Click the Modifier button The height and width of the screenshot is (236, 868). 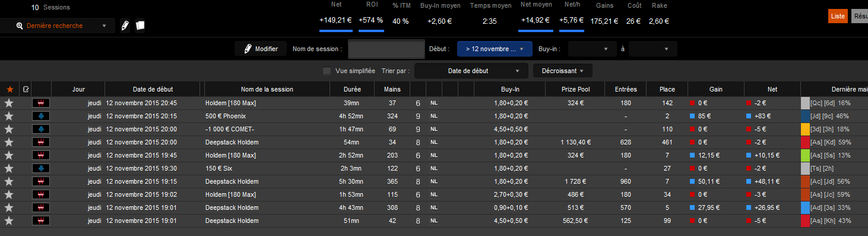coord(261,49)
